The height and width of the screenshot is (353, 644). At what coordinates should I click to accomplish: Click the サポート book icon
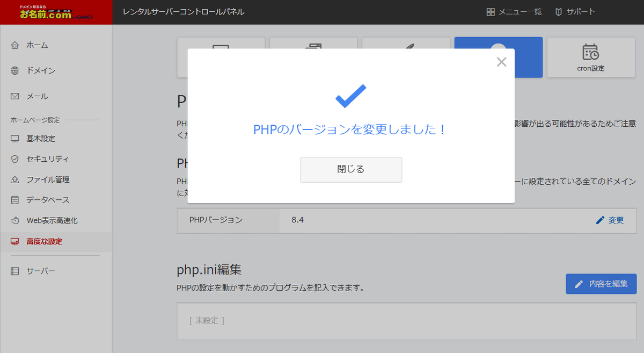(559, 12)
